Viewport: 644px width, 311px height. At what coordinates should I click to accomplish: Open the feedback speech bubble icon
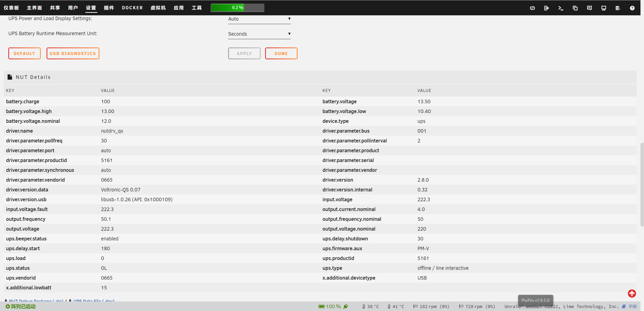tap(589, 8)
